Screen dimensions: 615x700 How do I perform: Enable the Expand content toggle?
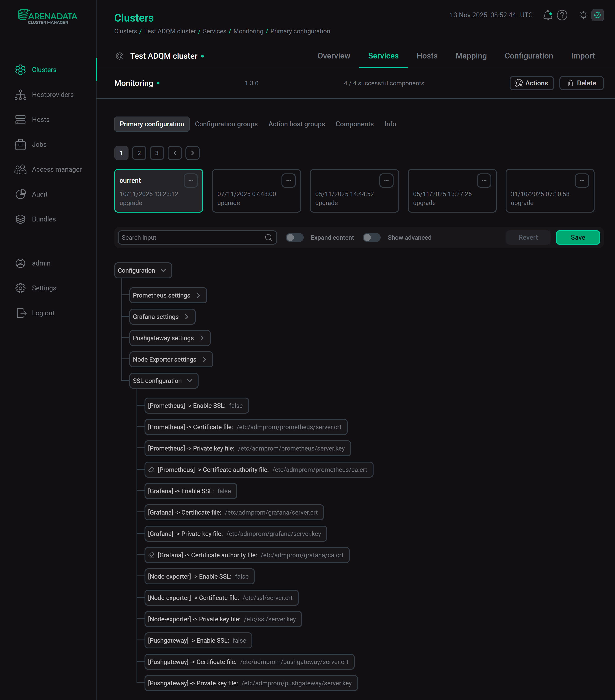coord(294,237)
